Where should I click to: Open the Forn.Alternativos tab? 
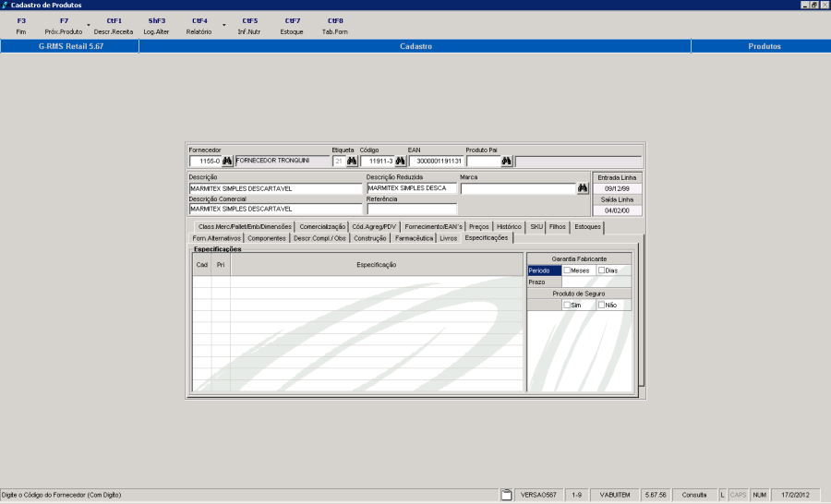(x=217, y=238)
